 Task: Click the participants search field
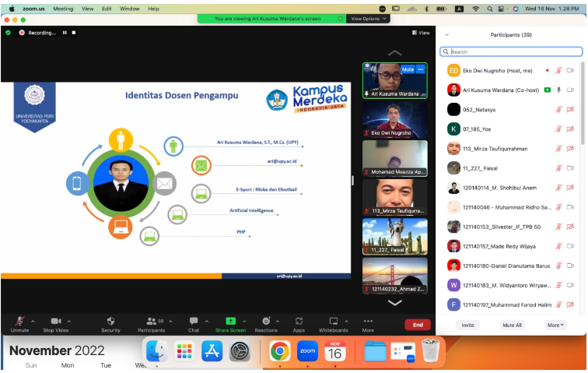(x=512, y=52)
